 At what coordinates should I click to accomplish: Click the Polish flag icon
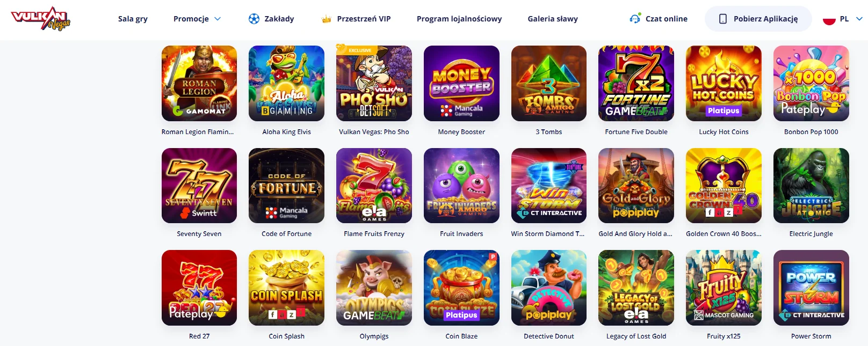(829, 19)
